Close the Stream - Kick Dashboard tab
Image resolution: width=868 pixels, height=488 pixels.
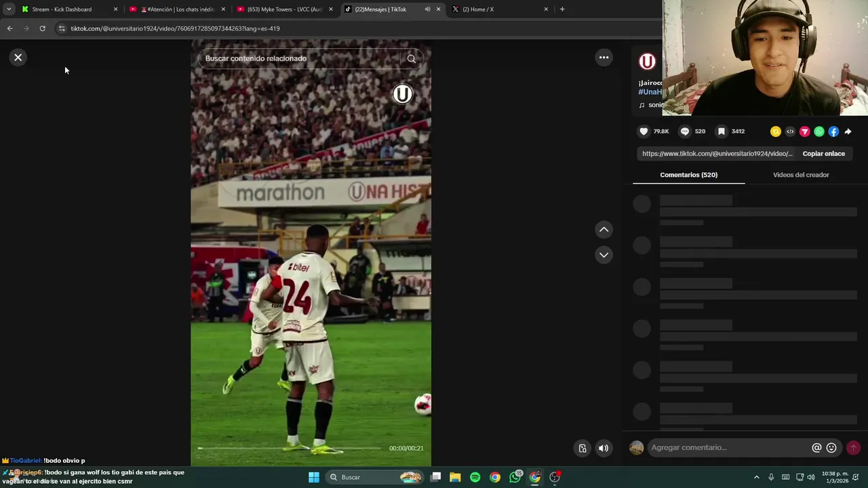(x=115, y=9)
